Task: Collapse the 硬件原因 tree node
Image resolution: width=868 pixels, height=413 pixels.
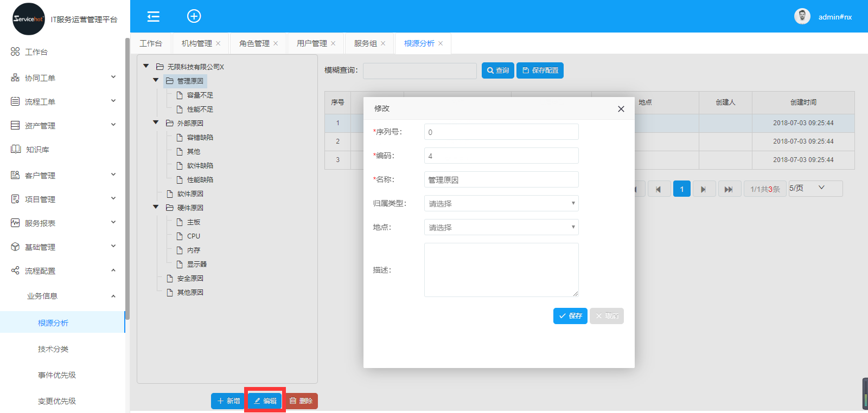Action: point(156,208)
